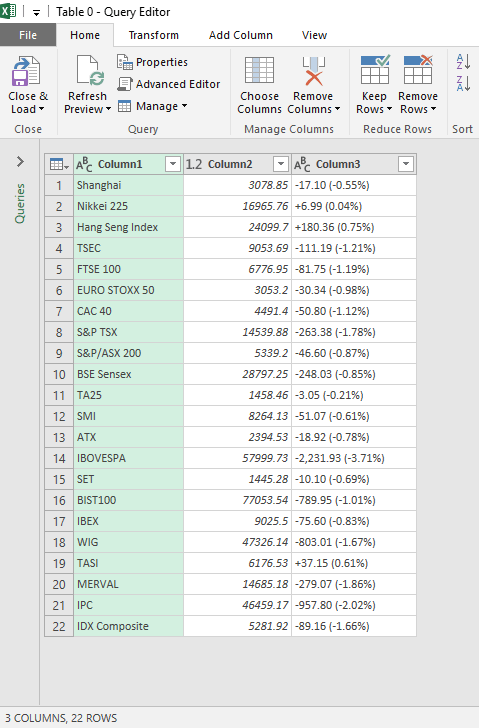This screenshot has height=728, width=479.
Task: Click the Keep Rows icon
Action: pos(375,70)
